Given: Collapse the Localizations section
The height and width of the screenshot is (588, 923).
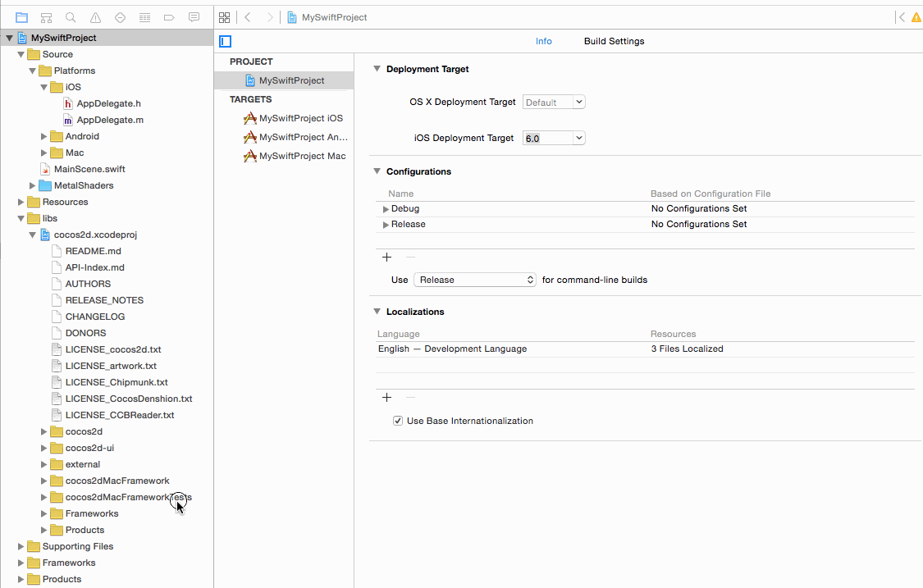Looking at the screenshot, I should point(377,312).
